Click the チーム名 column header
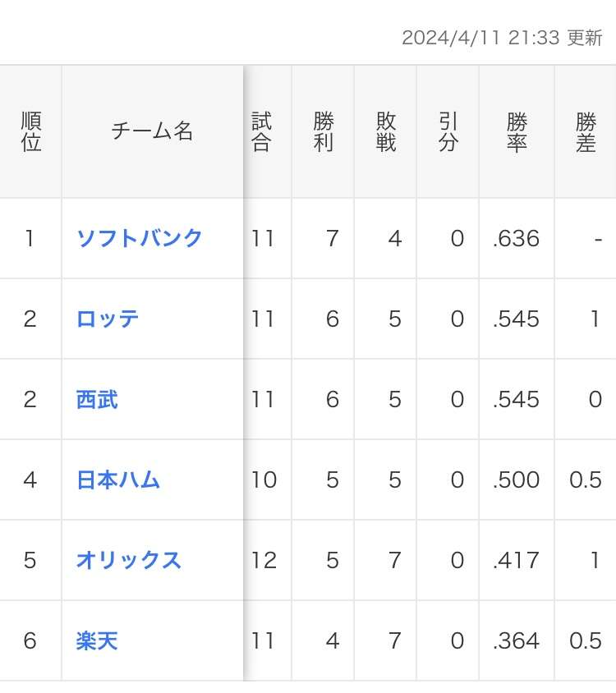 (x=152, y=132)
